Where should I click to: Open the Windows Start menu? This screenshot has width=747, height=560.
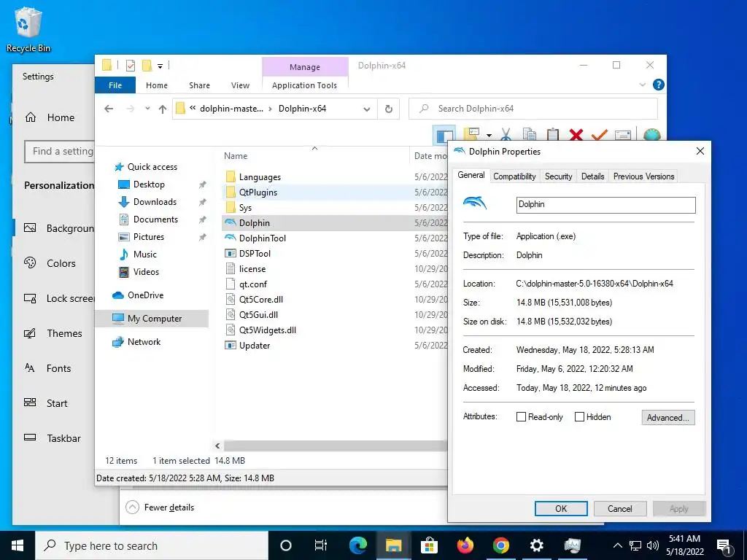pos(18,545)
